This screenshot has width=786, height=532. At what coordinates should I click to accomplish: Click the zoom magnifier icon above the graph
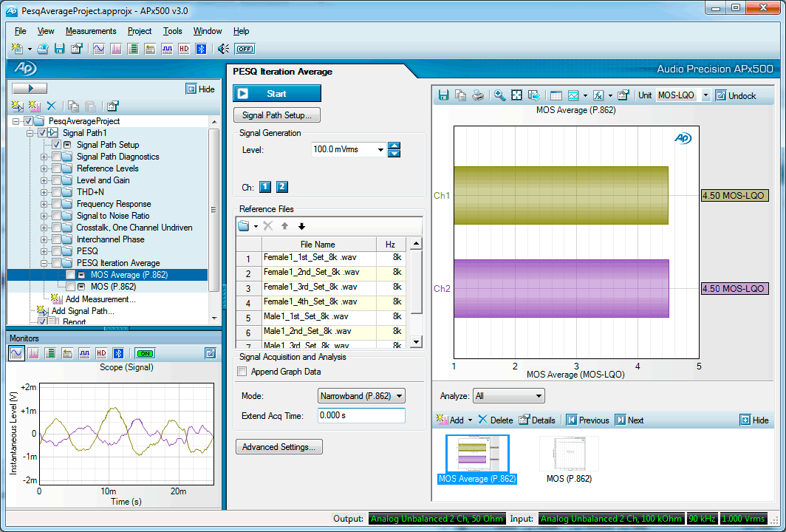pyautogui.click(x=500, y=95)
